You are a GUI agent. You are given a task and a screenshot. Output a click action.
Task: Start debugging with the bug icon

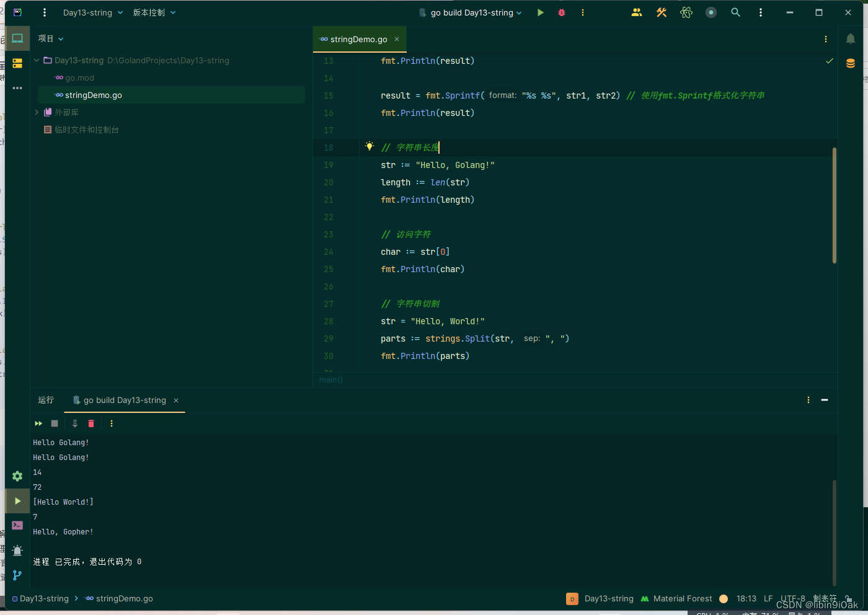pyautogui.click(x=562, y=12)
